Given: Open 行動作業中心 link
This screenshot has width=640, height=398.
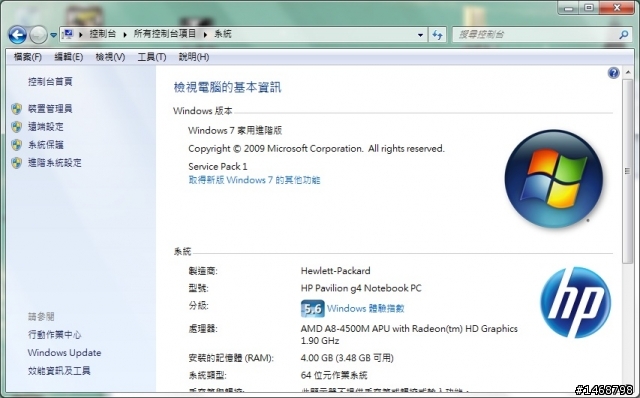Looking at the screenshot, I should 54,335.
